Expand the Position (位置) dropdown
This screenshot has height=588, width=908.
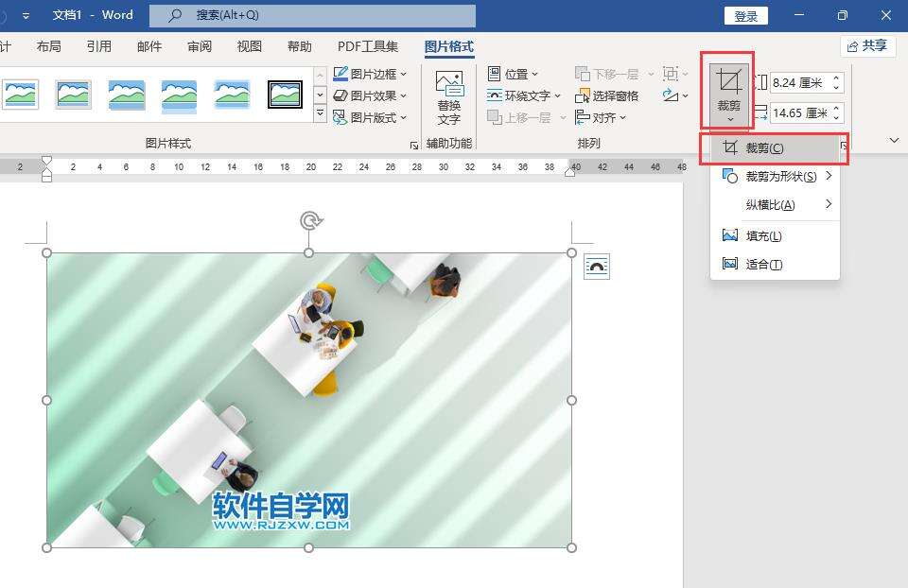pyautogui.click(x=514, y=74)
